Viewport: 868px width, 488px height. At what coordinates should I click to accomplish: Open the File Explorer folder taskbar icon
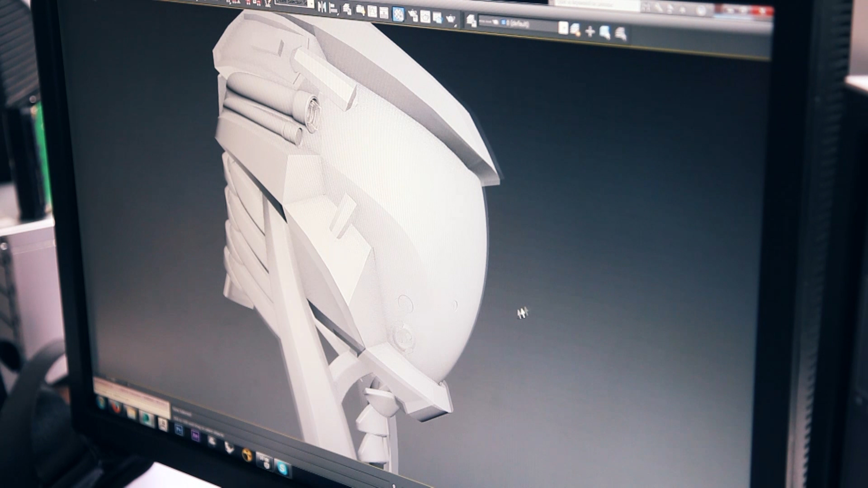pos(132,413)
